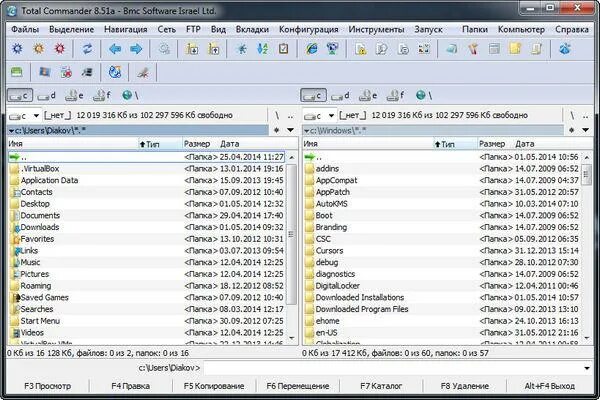
Task: Open the Инструменты menu
Action: click(376, 29)
